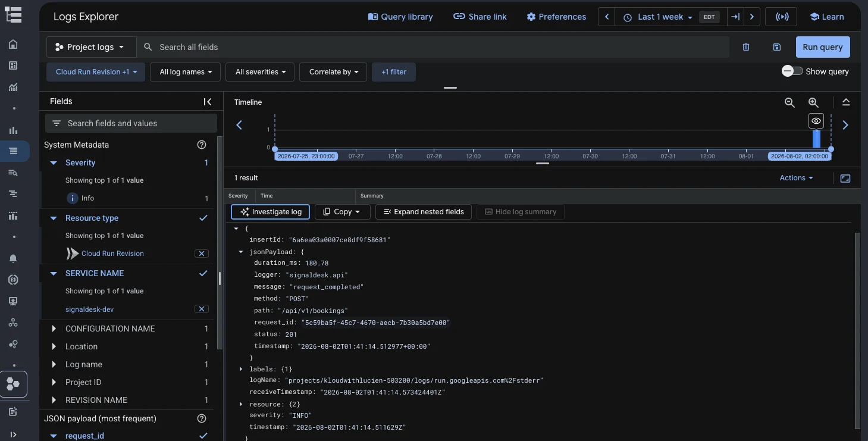Open the bell alerting icon in sidebar
Viewport: 868px width, 441px height.
pos(13,258)
